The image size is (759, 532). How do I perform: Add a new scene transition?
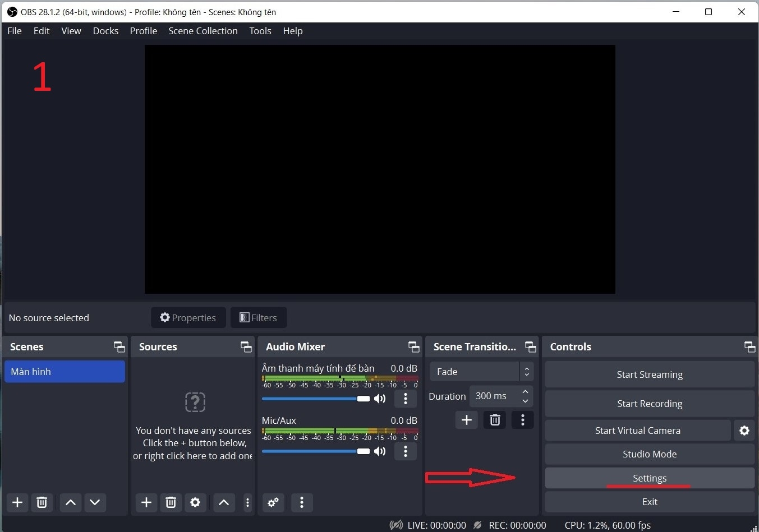click(467, 420)
